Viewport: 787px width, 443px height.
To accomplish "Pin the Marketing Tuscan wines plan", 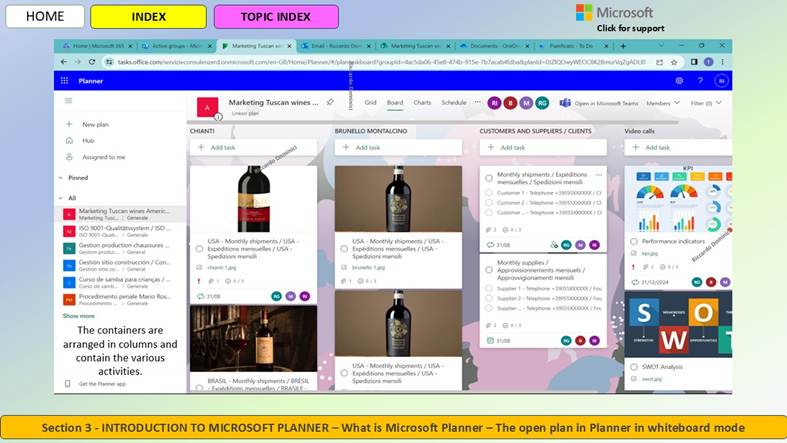I will (x=330, y=102).
